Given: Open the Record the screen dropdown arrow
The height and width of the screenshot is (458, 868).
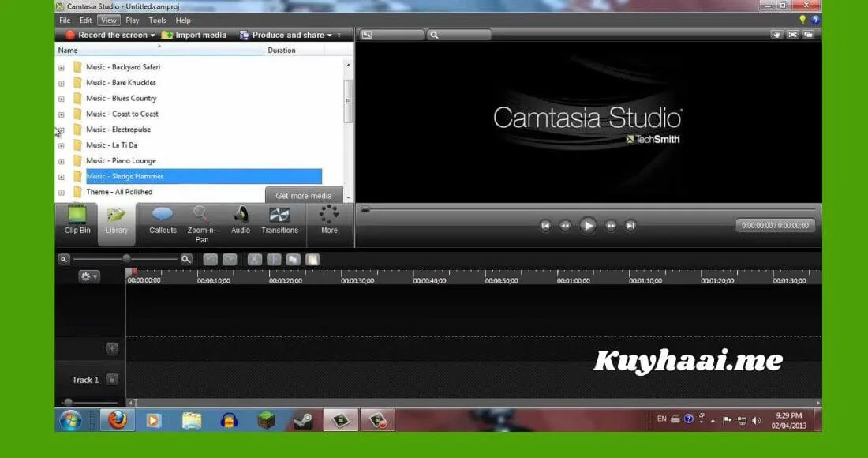Looking at the screenshot, I should [x=153, y=35].
